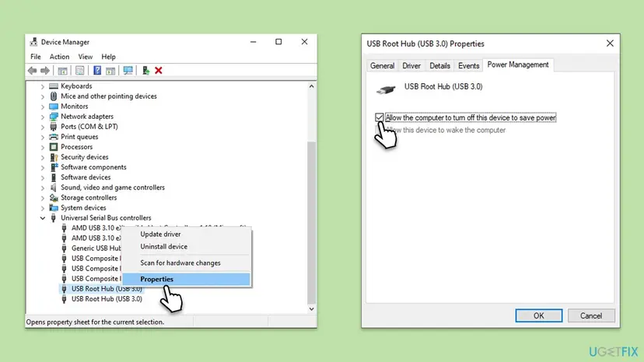Select the Security devices icon
Viewport: 644px width, 362px height.
54,157
